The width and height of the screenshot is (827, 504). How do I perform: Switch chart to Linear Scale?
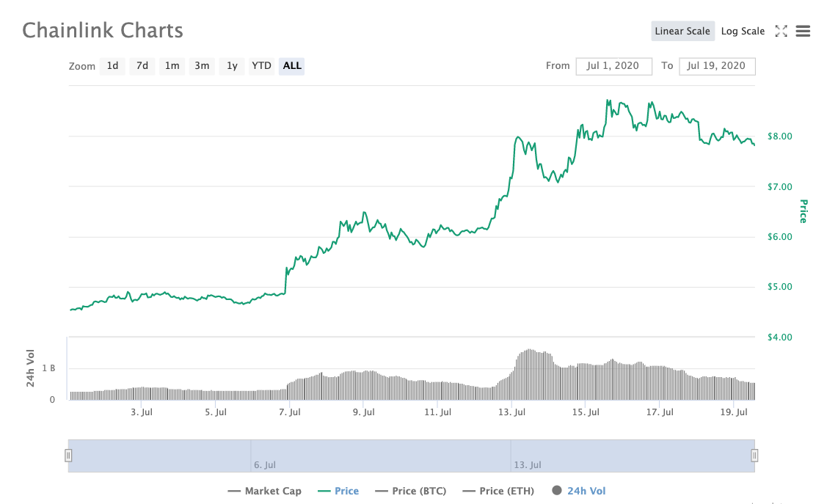(x=682, y=31)
